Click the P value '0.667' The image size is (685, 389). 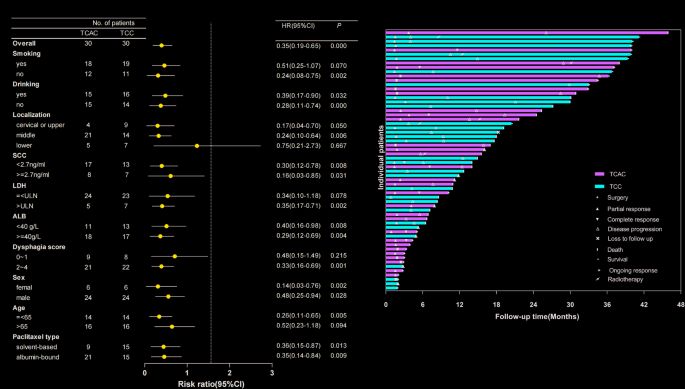339,146
